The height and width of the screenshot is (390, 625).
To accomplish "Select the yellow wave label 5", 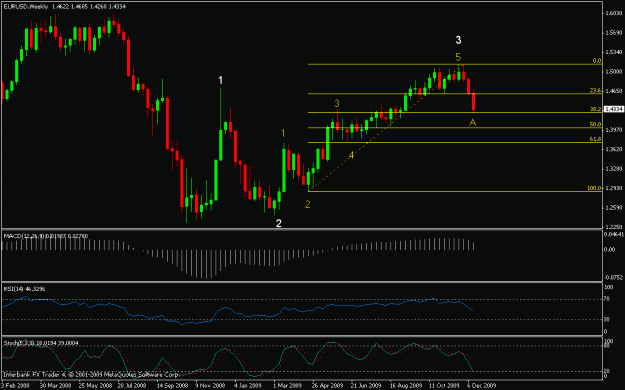I will tap(458, 57).
